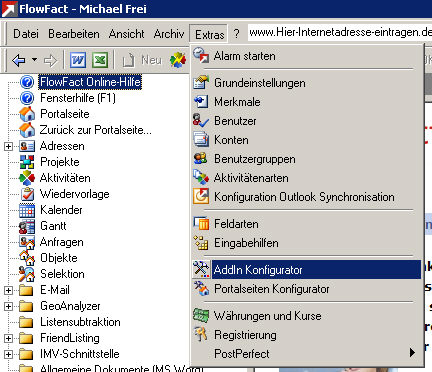Click the Alarm starten clock icon

201,55
